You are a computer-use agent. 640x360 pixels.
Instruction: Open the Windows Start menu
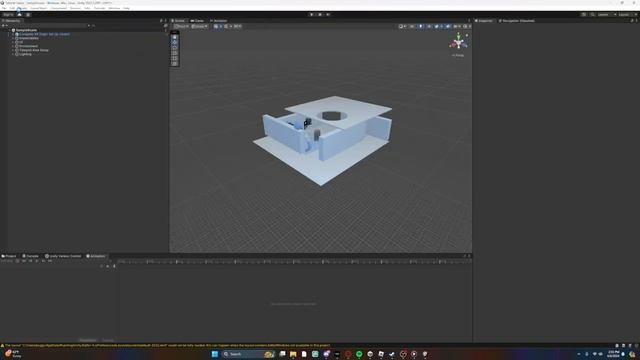coord(215,354)
